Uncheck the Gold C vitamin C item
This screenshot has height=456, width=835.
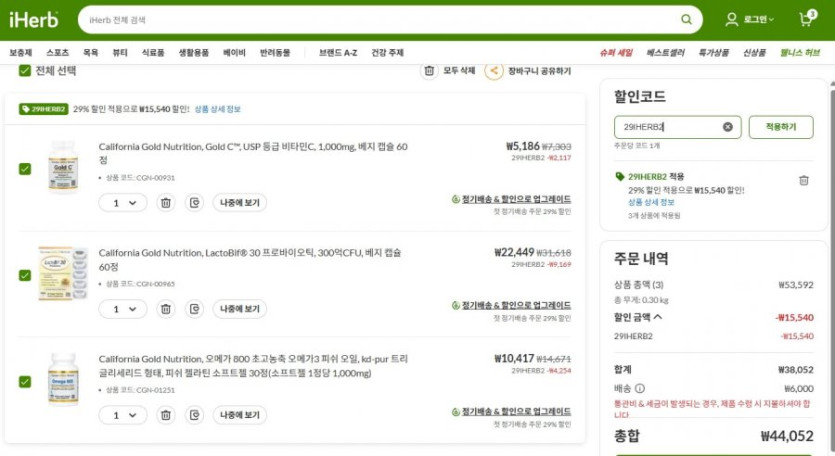25,168
